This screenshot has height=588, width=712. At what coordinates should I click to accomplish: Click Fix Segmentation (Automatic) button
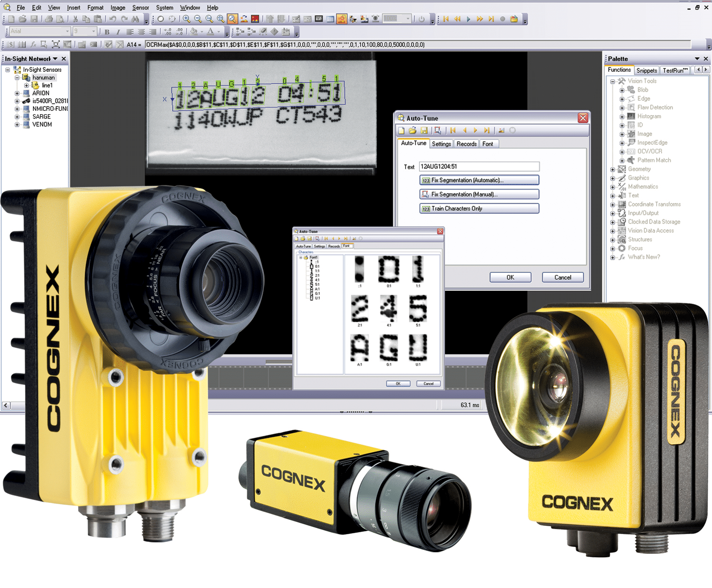[479, 180]
